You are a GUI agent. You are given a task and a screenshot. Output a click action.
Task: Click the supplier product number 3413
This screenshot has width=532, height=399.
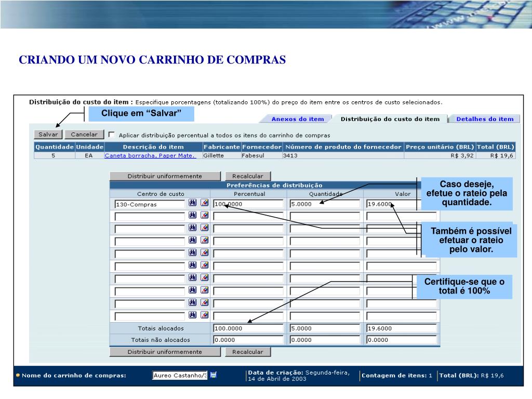290,155
